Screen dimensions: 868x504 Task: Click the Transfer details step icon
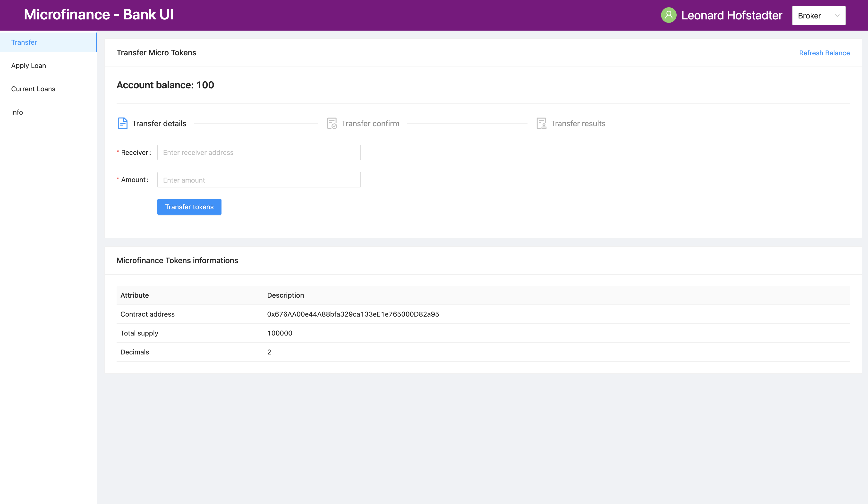123,123
